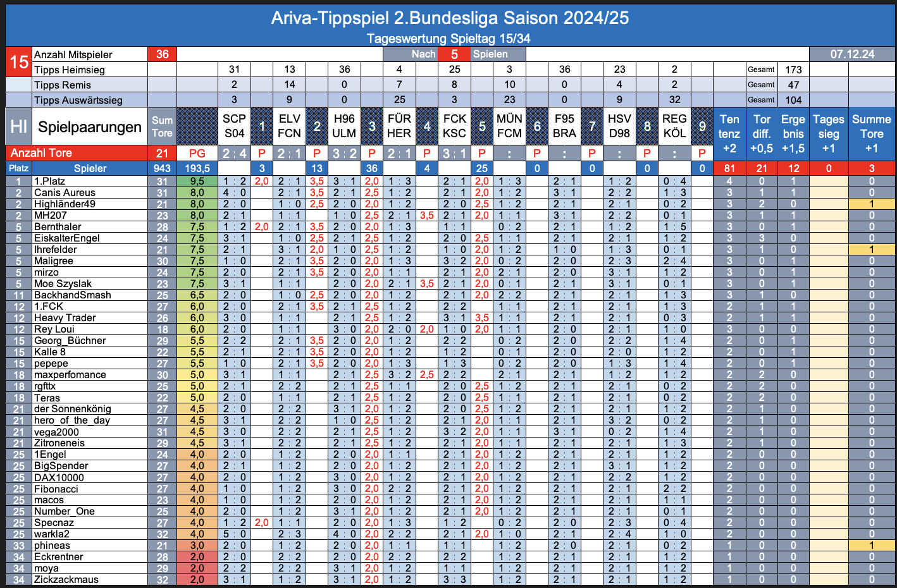
Task: Click the 'REG KÖL' match header
Action: point(674,126)
